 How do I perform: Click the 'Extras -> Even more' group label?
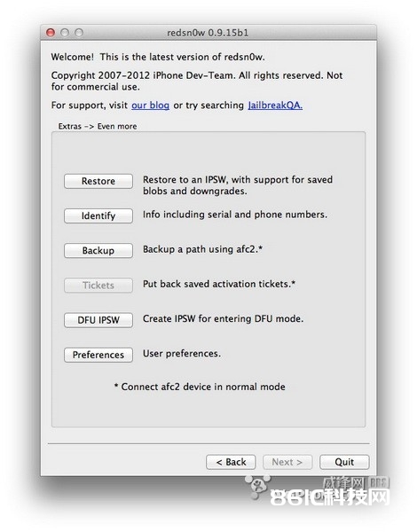[x=98, y=126]
